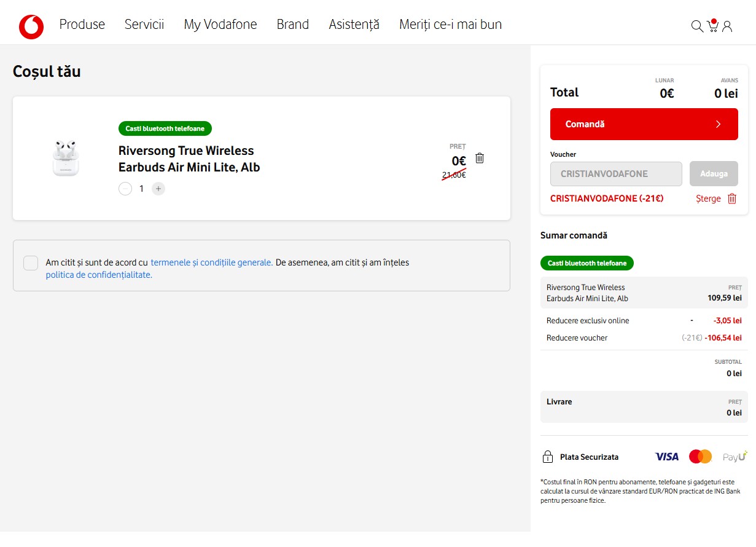This screenshot has height=547, width=756.
Task: Click the PayU logo
Action: pyautogui.click(x=735, y=457)
